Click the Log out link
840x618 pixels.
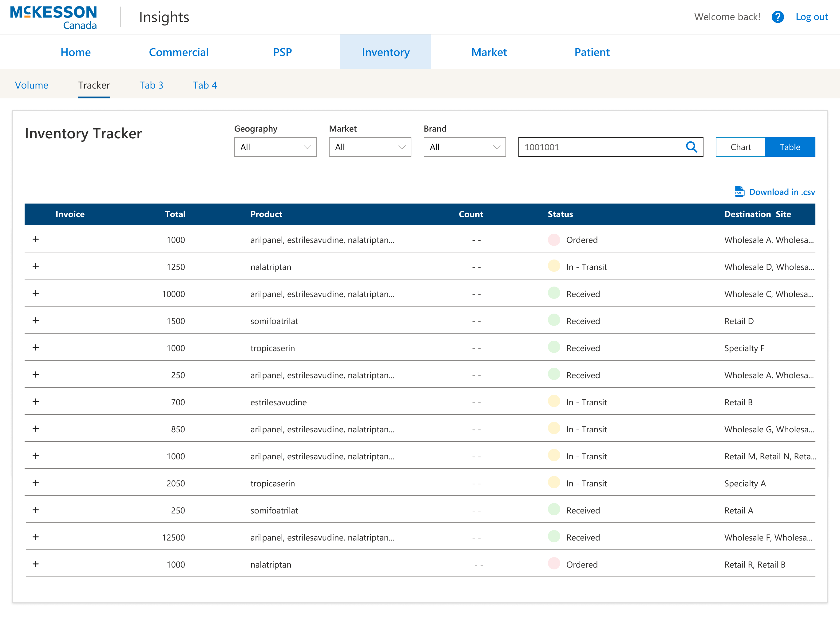tap(812, 17)
